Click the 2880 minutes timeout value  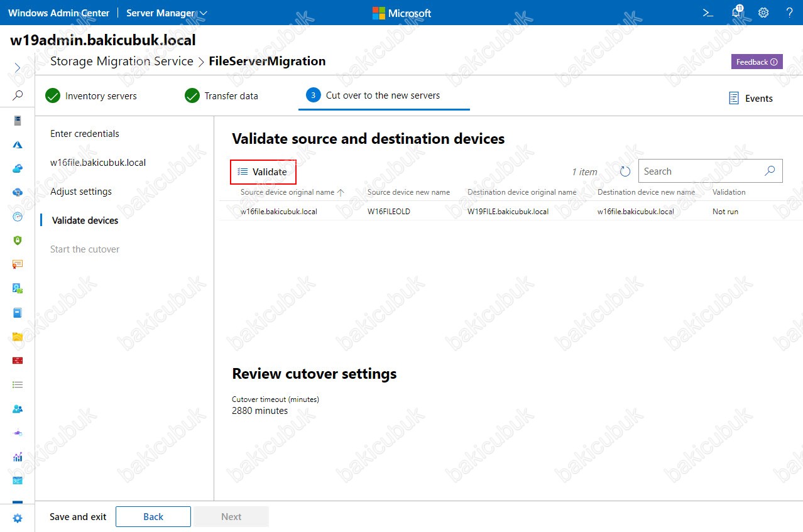coord(260,411)
